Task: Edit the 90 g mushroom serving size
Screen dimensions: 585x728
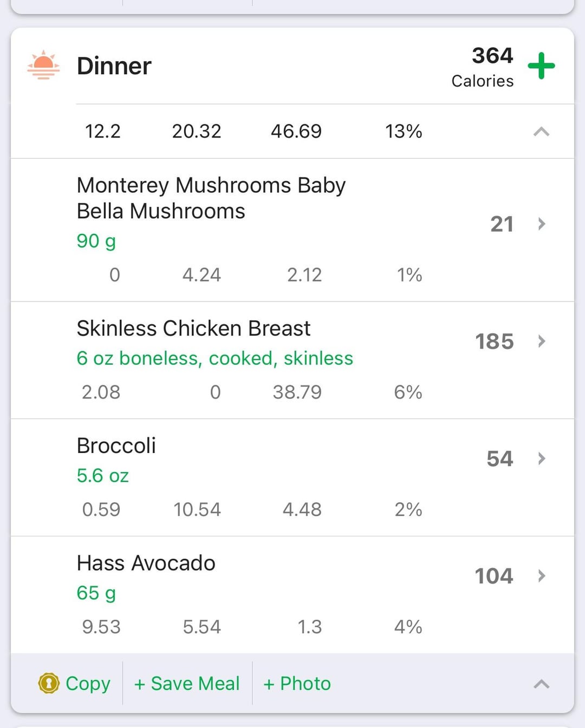Action: coord(96,241)
